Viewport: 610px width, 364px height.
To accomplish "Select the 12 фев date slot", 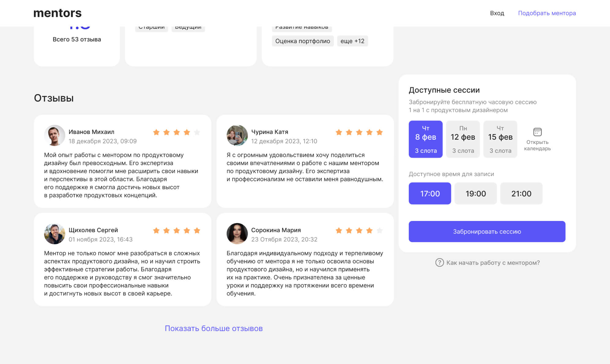I will coord(463,139).
